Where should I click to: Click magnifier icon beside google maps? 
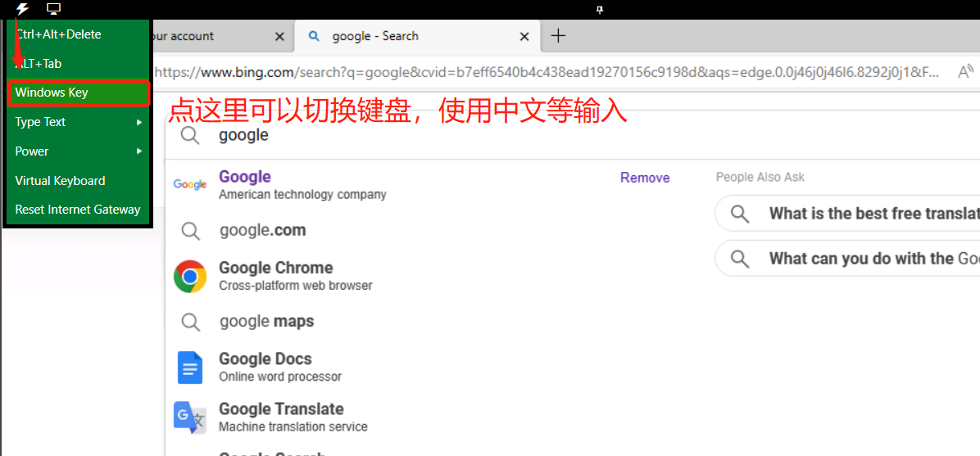click(190, 322)
